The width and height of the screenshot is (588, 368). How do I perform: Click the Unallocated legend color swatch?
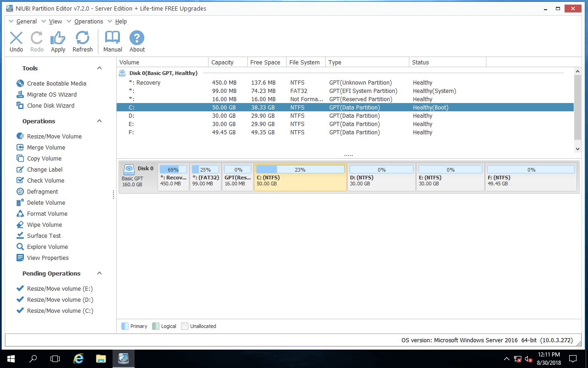click(x=185, y=326)
